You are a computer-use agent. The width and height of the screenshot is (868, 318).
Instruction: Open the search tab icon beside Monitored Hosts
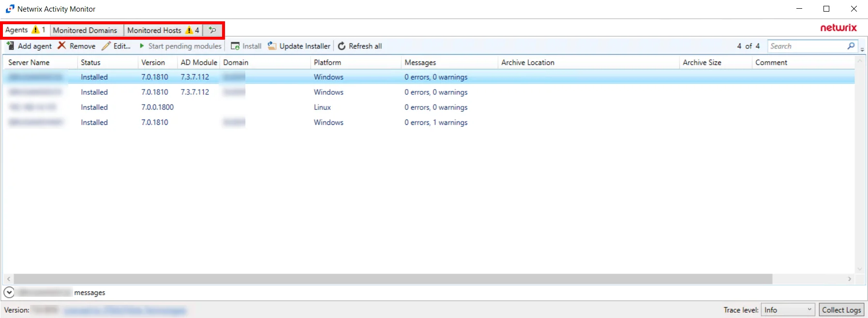212,30
